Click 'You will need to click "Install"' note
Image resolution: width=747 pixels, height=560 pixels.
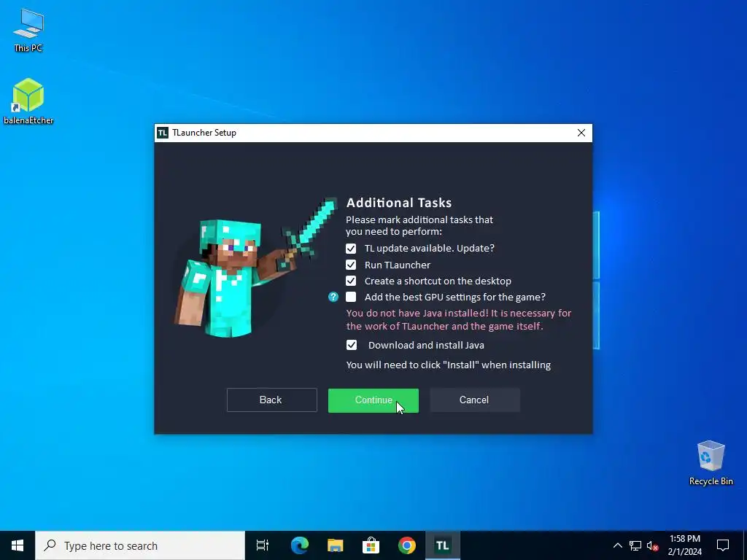(x=449, y=365)
